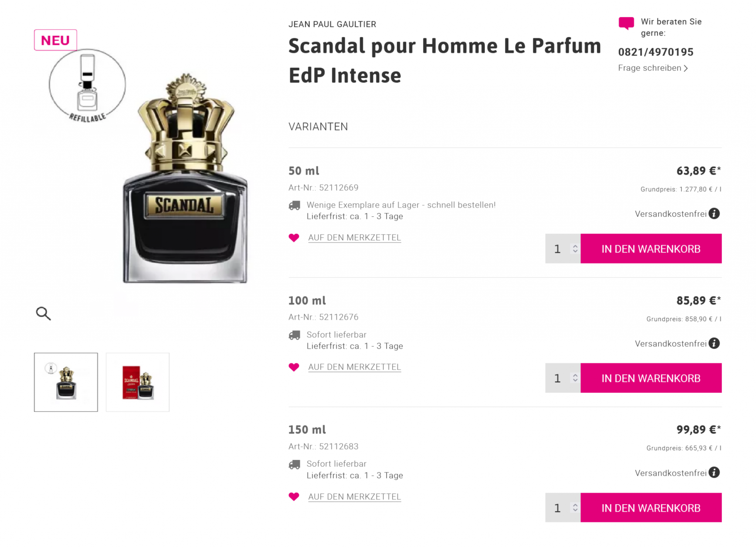This screenshot has height=548, width=756.
Task: Click the Refillable badge icon
Action: coord(87,86)
